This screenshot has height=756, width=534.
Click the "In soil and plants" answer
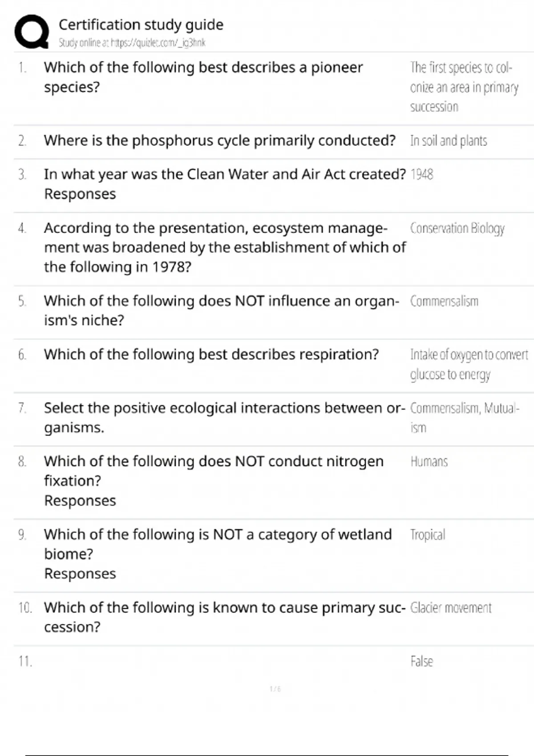click(x=449, y=141)
